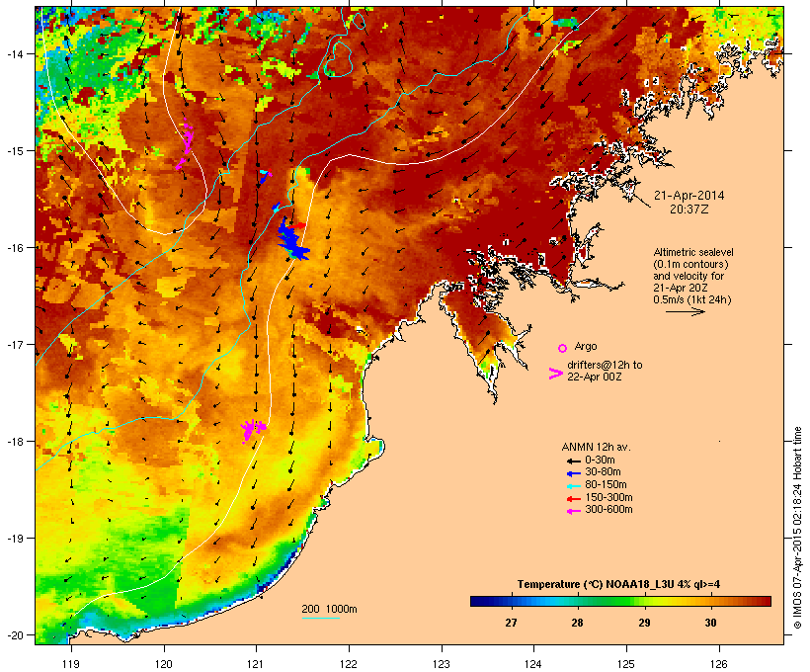
Task: Click the 125 longitude axis label
Action: pyautogui.click(x=626, y=664)
